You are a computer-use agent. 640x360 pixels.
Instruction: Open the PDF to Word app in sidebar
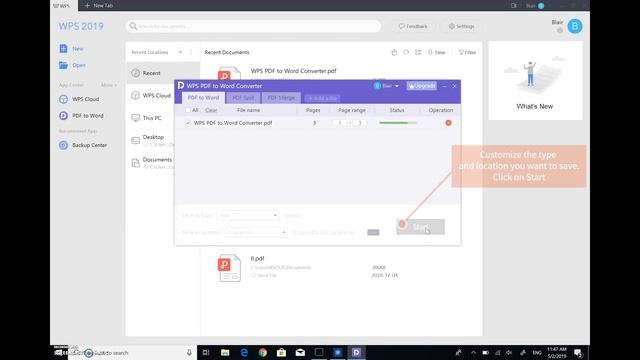(81, 116)
